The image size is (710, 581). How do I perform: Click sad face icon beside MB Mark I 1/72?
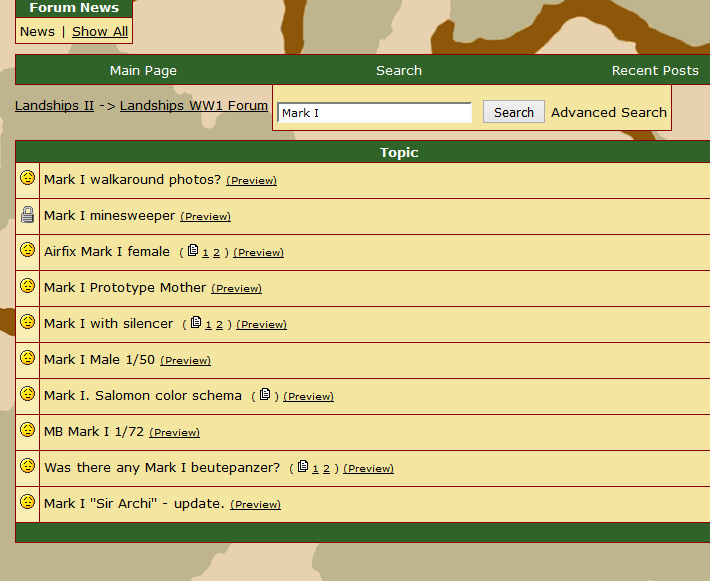click(x=27, y=430)
